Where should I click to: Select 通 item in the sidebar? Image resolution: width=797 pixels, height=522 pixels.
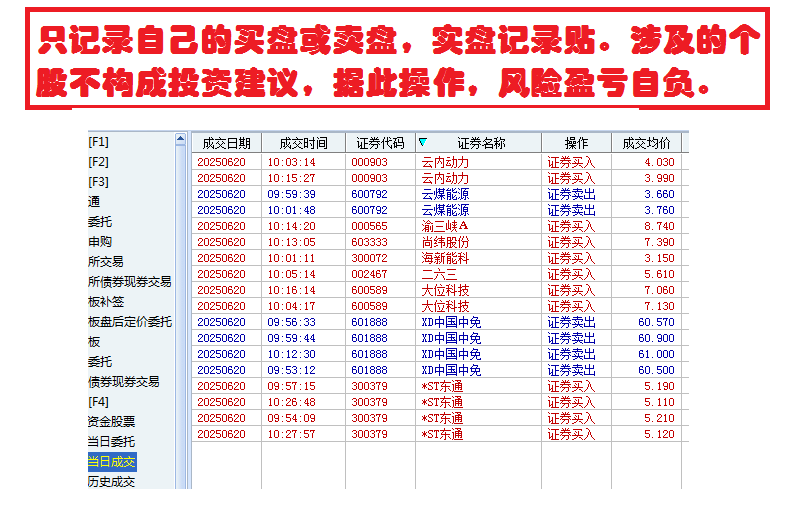click(x=94, y=202)
